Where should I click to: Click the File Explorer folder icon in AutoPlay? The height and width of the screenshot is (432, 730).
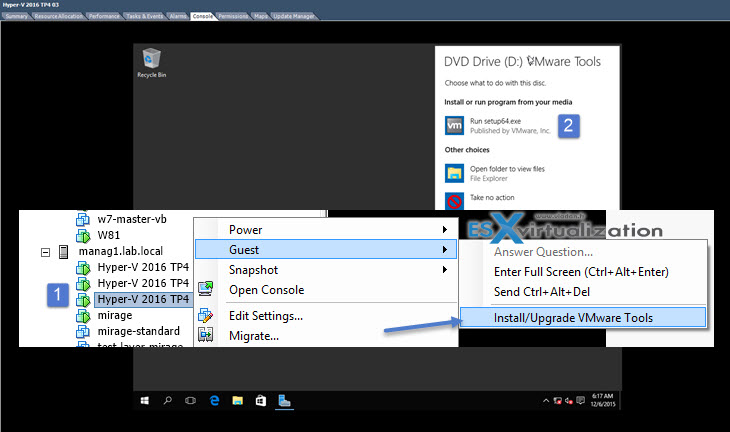click(x=454, y=173)
